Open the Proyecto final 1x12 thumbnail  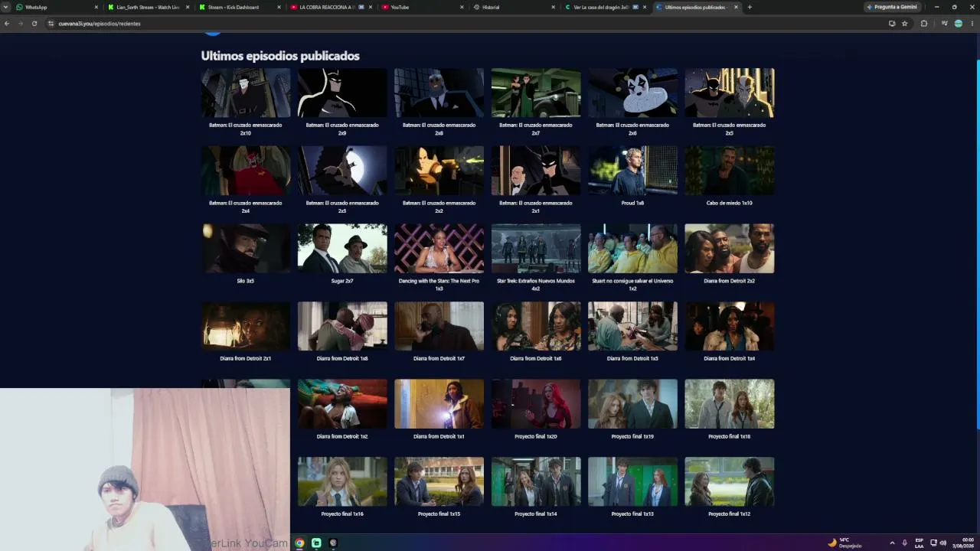pos(730,482)
